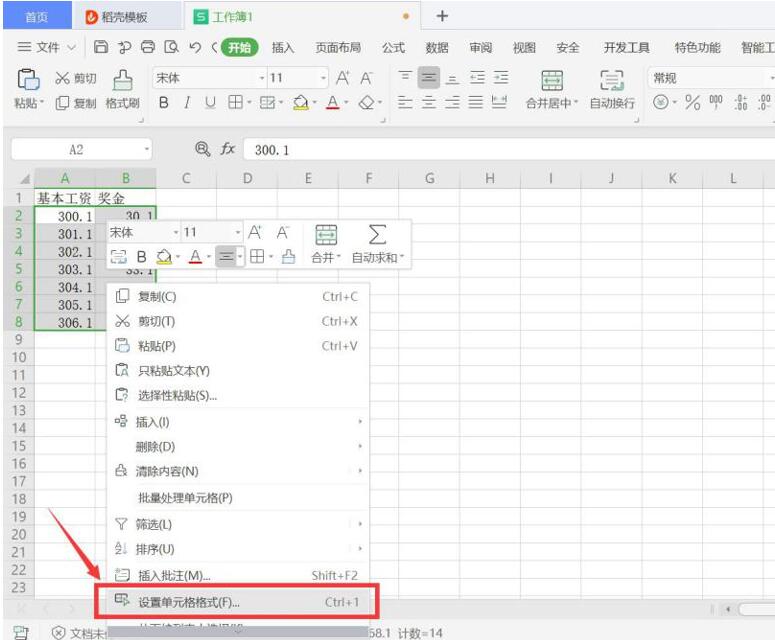This screenshot has width=775, height=640.
Task: Click column G header
Action: click(430, 178)
